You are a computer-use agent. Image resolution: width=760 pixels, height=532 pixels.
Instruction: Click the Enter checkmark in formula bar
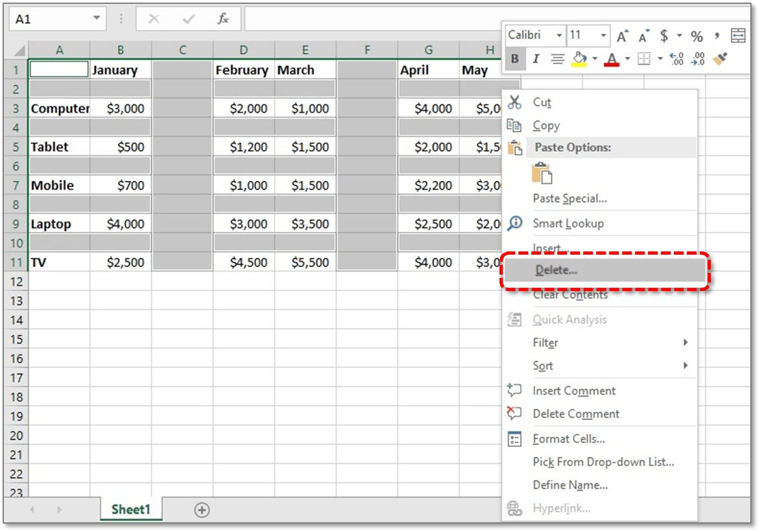[189, 19]
